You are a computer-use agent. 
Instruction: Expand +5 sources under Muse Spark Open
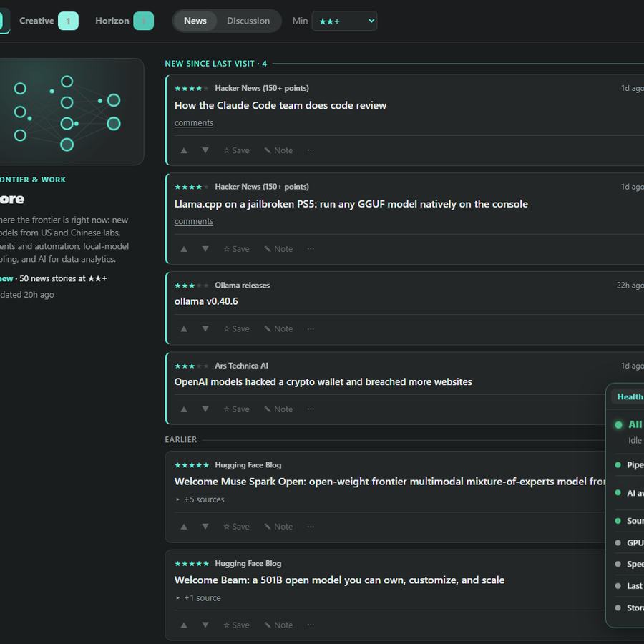click(x=200, y=499)
